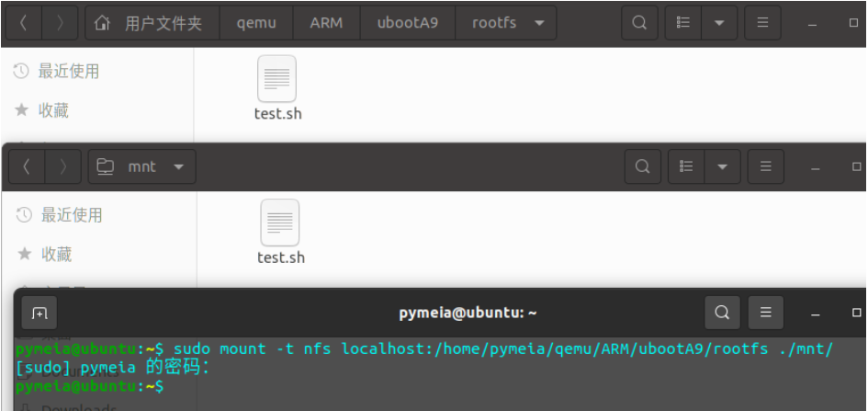
Task: Go forward in the rootfs file window
Action: pos(60,23)
